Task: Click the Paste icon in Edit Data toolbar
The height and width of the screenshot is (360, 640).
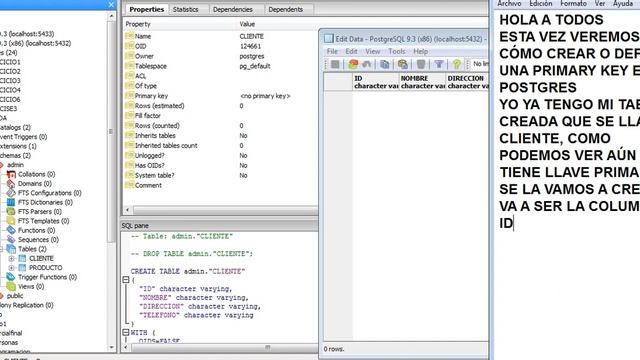Action: pos(403,64)
